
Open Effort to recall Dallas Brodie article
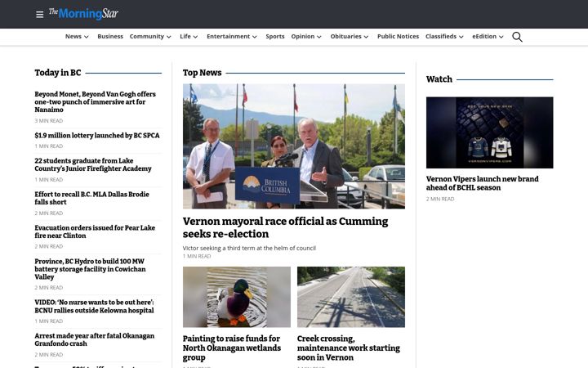point(91,198)
